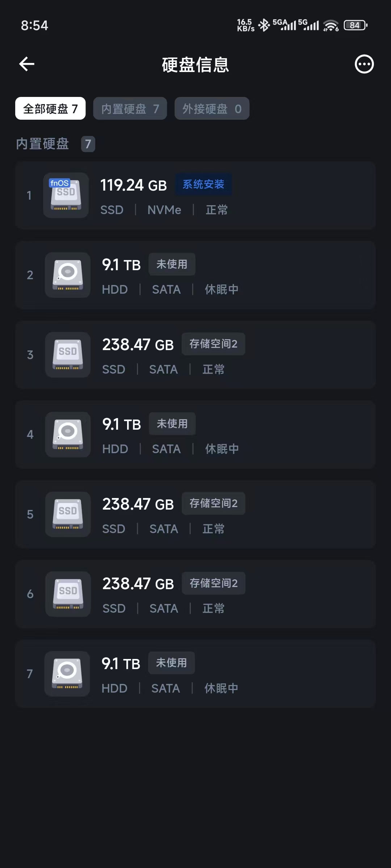The image size is (391, 868).
Task: Tap the battery indicator in status bar
Action: coord(355,25)
